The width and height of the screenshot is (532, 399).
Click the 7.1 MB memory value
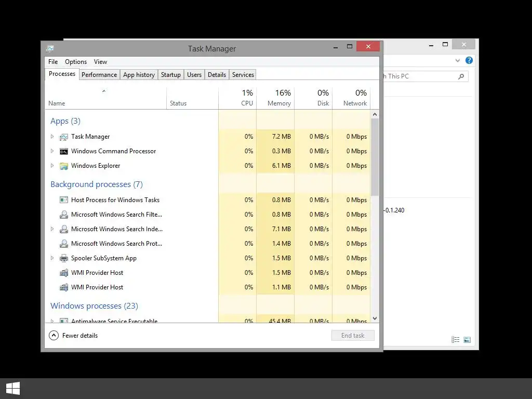[x=281, y=229]
